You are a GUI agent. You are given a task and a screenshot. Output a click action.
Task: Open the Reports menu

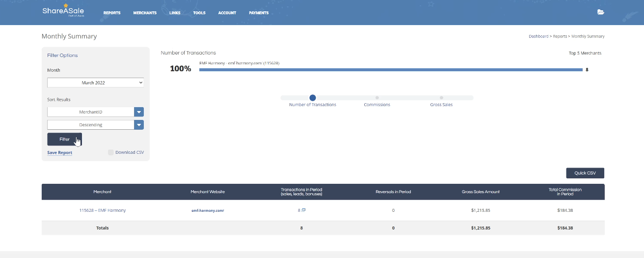click(112, 13)
